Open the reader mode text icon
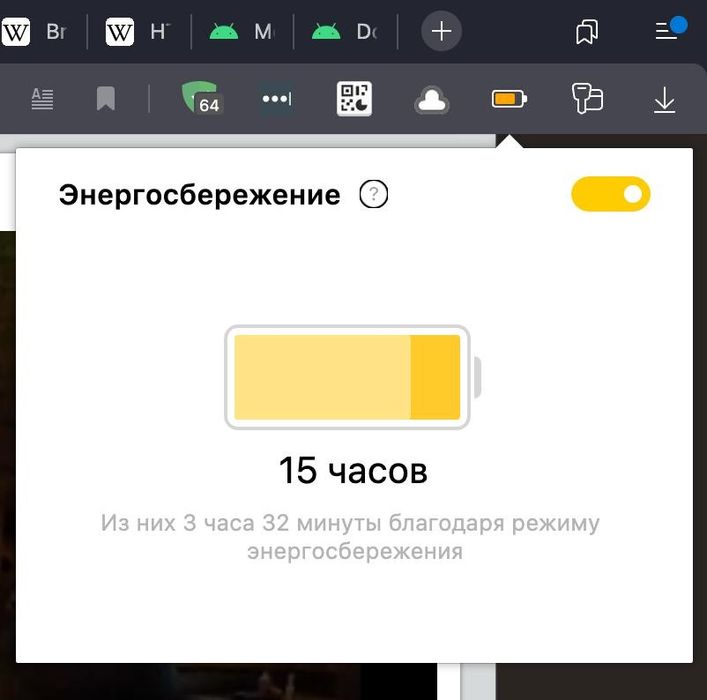This screenshot has height=700, width=707. pyautogui.click(x=42, y=99)
